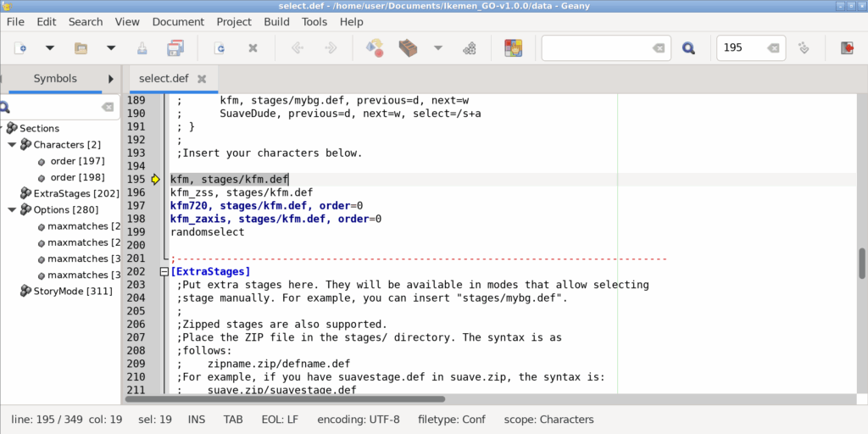The image size is (868, 434).
Task: Click 'kfm_zss, stages/kfm.def' line
Action: pos(242,192)
